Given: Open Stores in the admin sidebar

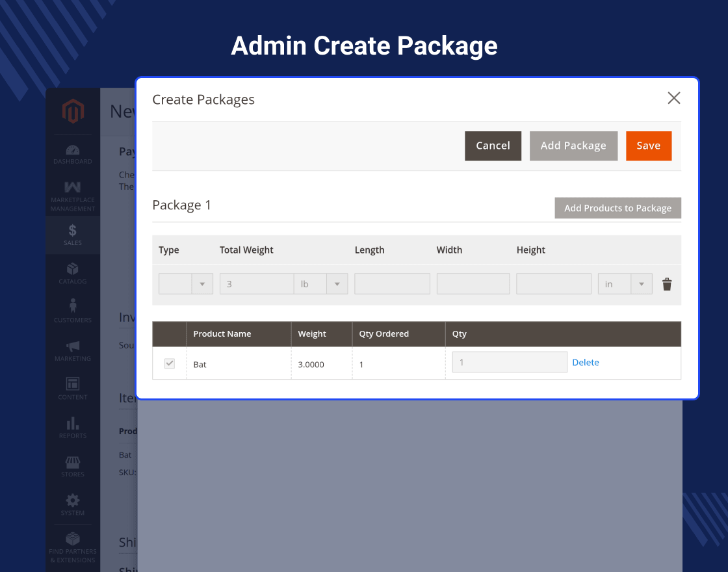Looking at the screenshot, I should tap(72, 466).
